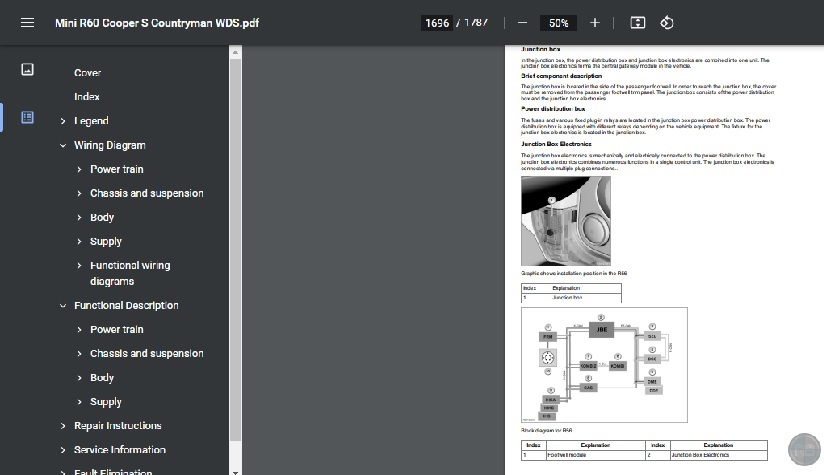Click the 'Power distribution box' heading
824x475 pixels.
553,109
